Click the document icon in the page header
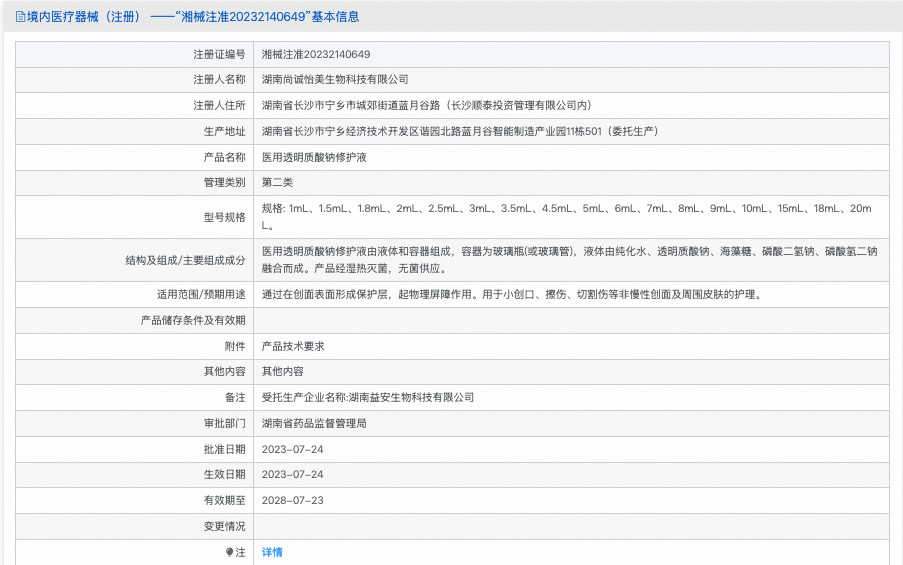903x565 pixels. (20, 17)
